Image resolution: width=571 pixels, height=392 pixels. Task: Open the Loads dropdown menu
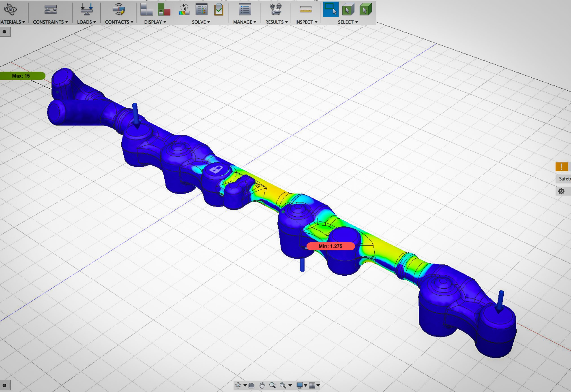click(87, 22)
